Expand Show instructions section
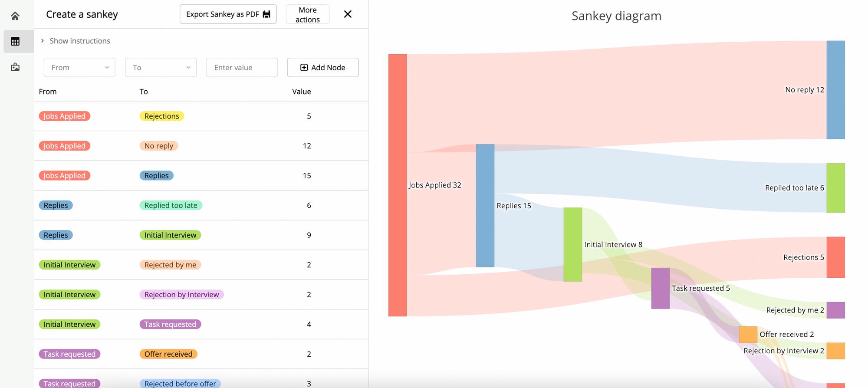 (x=75, y=41)
